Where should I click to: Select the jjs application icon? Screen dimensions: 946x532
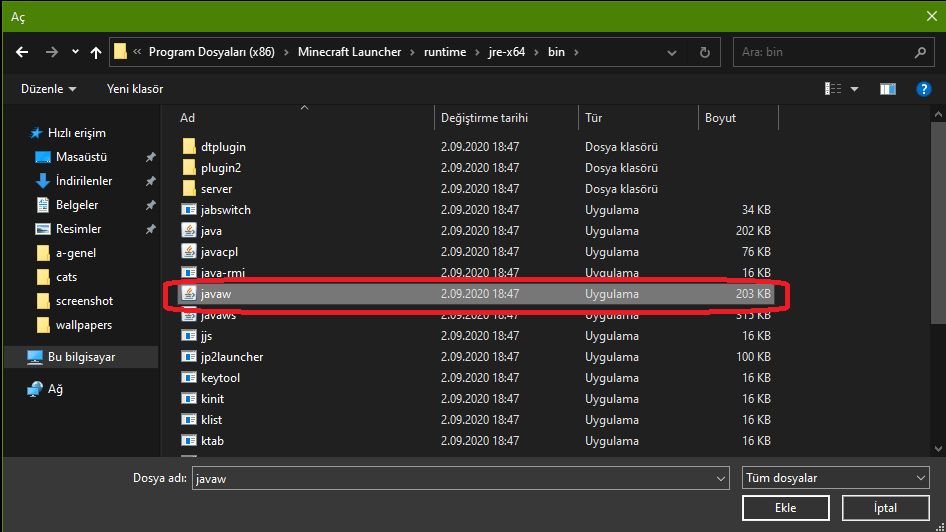click(x=189, y=336)
